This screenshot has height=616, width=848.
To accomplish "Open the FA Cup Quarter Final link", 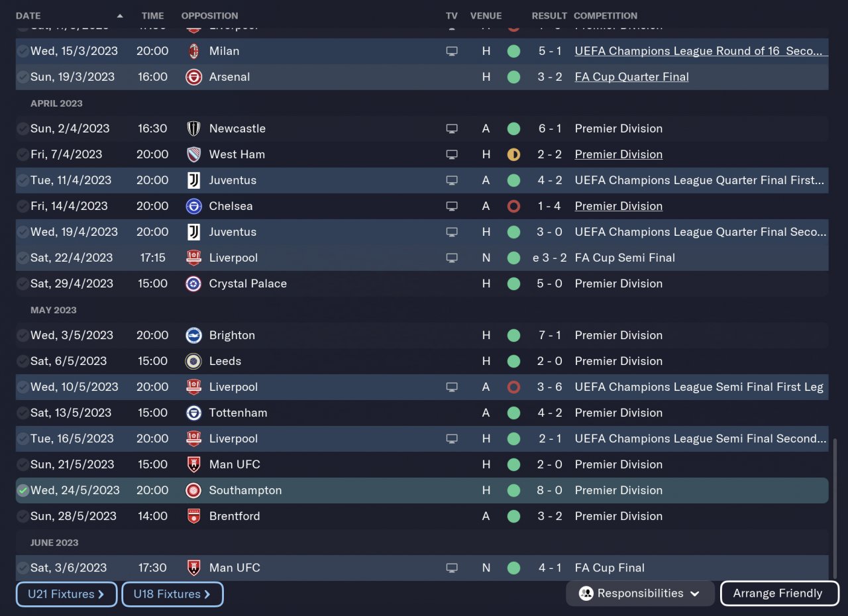I will point(631,77).
